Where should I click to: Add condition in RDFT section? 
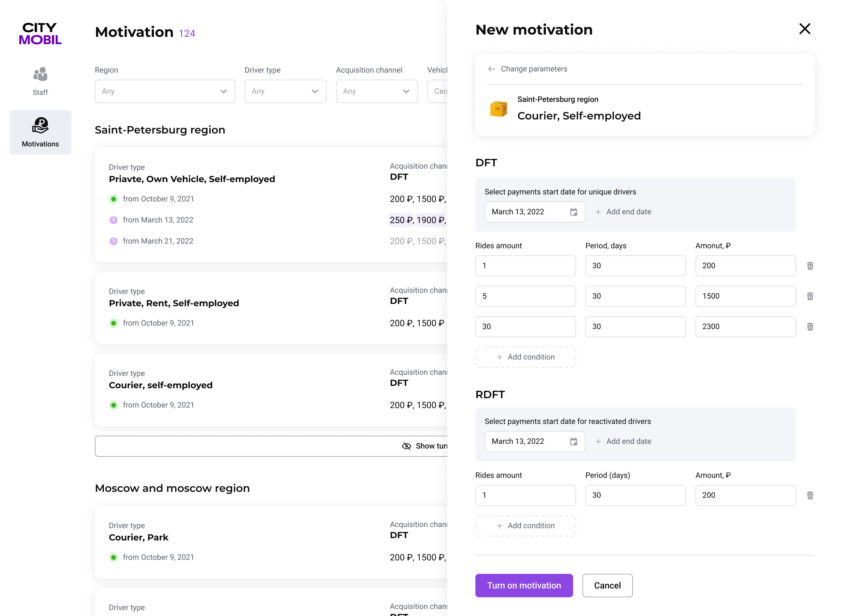coord(525,526)
